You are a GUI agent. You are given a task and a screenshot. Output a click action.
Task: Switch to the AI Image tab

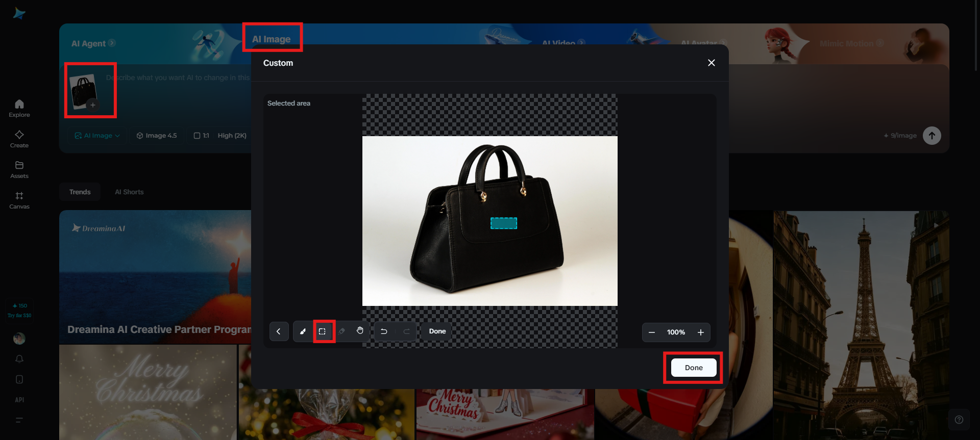271,39
